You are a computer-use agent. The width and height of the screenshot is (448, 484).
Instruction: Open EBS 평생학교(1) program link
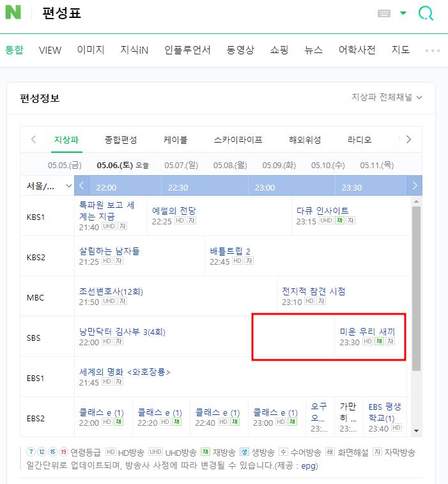[x=385, y=412]
